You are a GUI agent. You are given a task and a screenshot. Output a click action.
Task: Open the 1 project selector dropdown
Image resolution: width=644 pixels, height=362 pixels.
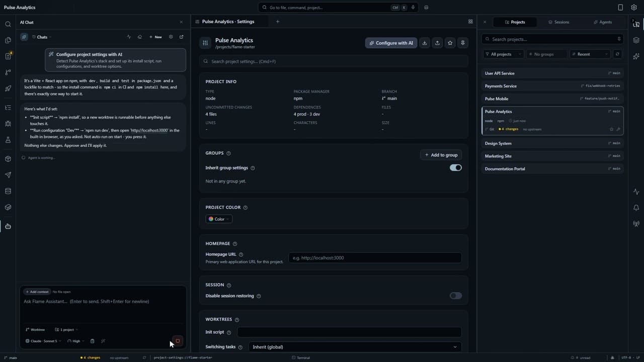pyautogui.click(x=67, y=330)
